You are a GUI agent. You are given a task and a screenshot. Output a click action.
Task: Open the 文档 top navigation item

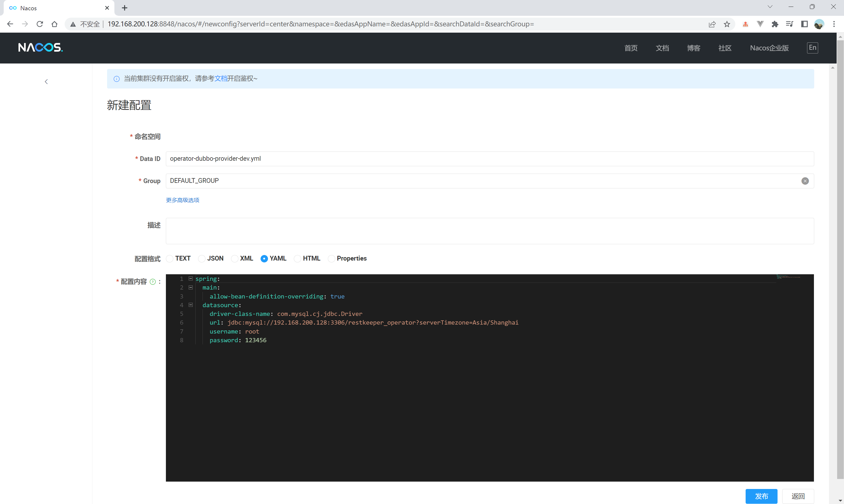(x=662, y=48)
